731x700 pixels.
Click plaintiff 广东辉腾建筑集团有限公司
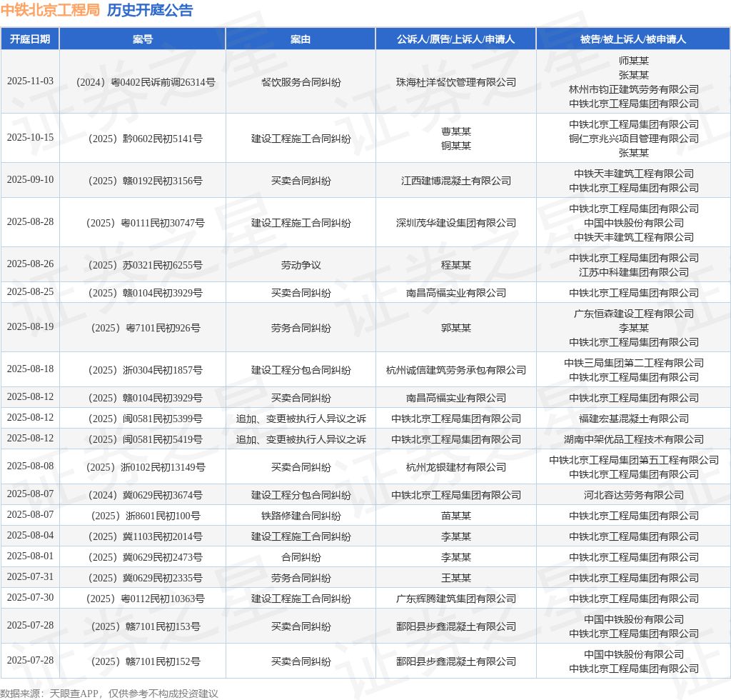point(456,599)
